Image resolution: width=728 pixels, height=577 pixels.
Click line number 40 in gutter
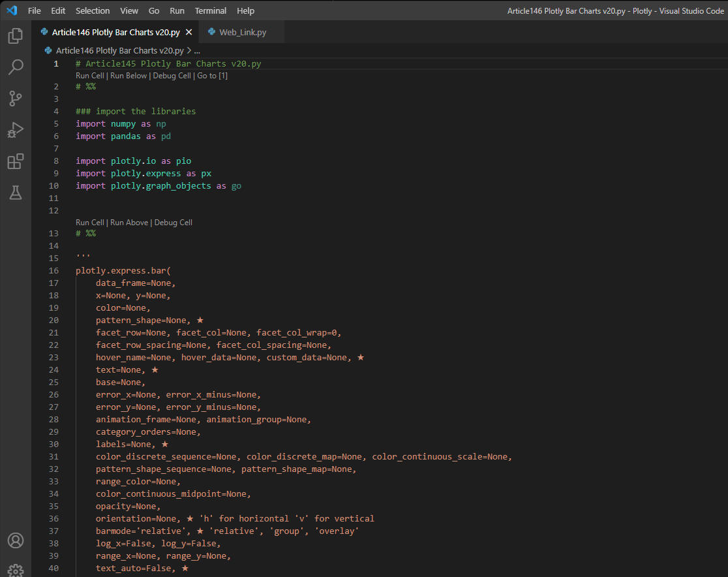coord(53,568)
